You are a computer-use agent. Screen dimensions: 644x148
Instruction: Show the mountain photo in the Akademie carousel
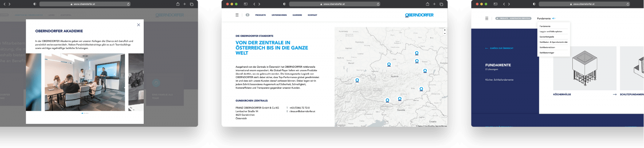point(136,82)
